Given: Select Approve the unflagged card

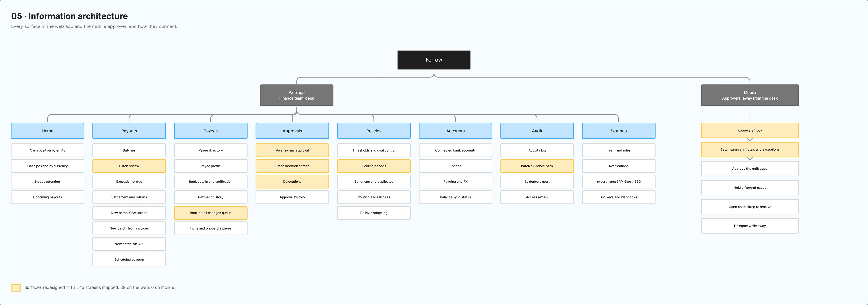Looking at the screenshot, I should pos(750,169).
